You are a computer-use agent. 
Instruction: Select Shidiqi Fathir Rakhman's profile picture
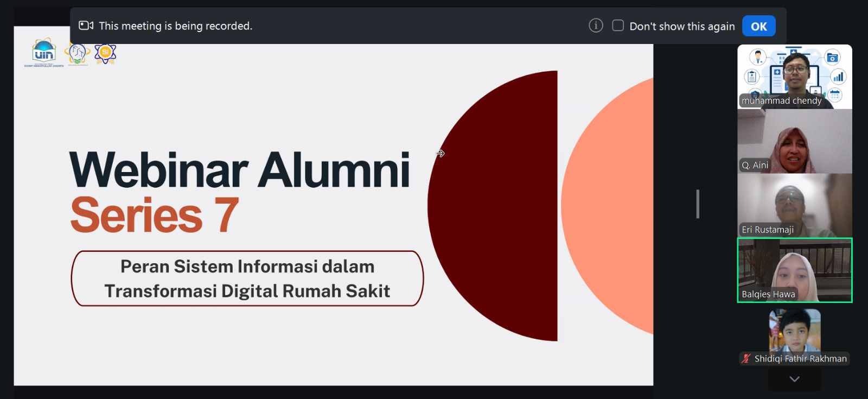click(x=795, y=331)
